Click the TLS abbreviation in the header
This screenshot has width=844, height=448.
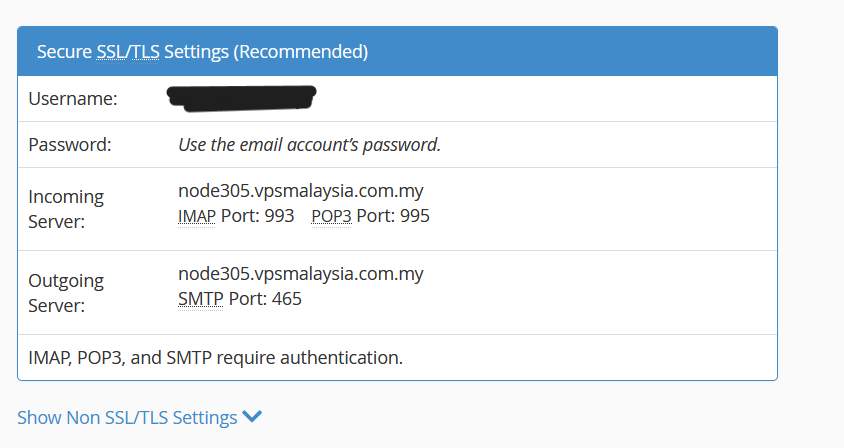click(142, 52)
